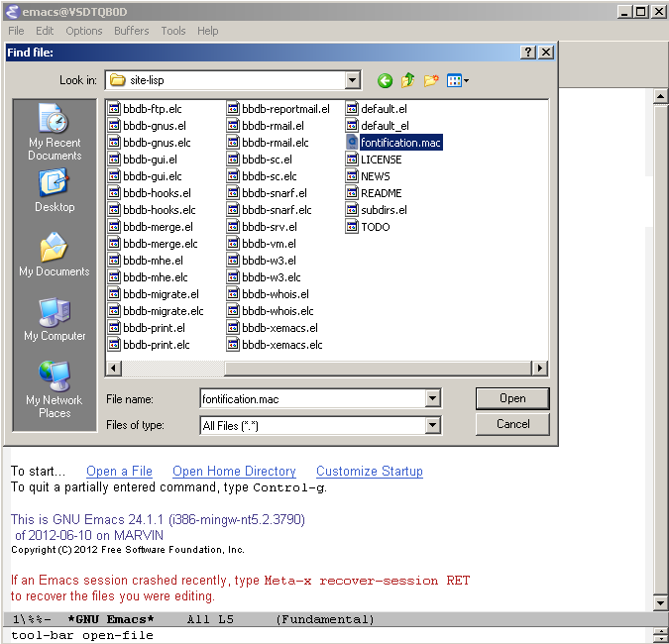The width and height of the screenshot is (669, 644).
Task: Go to Desktop in places bar
Action: [x=55, y=190]
